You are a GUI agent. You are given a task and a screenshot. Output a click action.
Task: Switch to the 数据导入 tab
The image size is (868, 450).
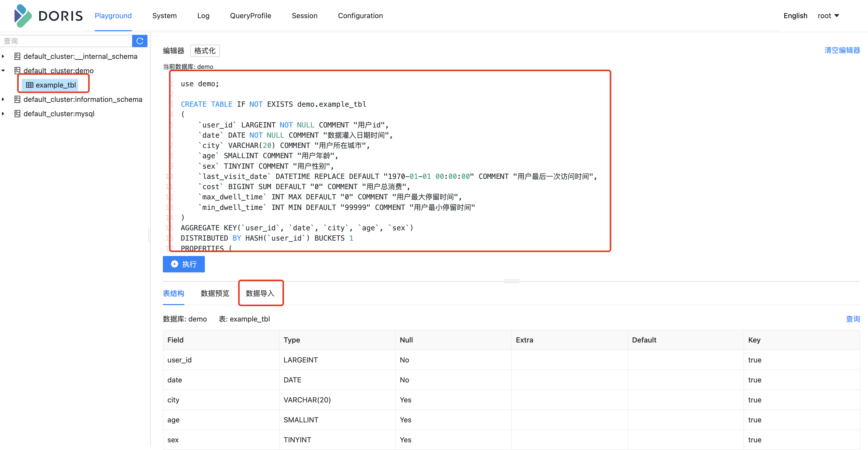[x=260, y=293]
